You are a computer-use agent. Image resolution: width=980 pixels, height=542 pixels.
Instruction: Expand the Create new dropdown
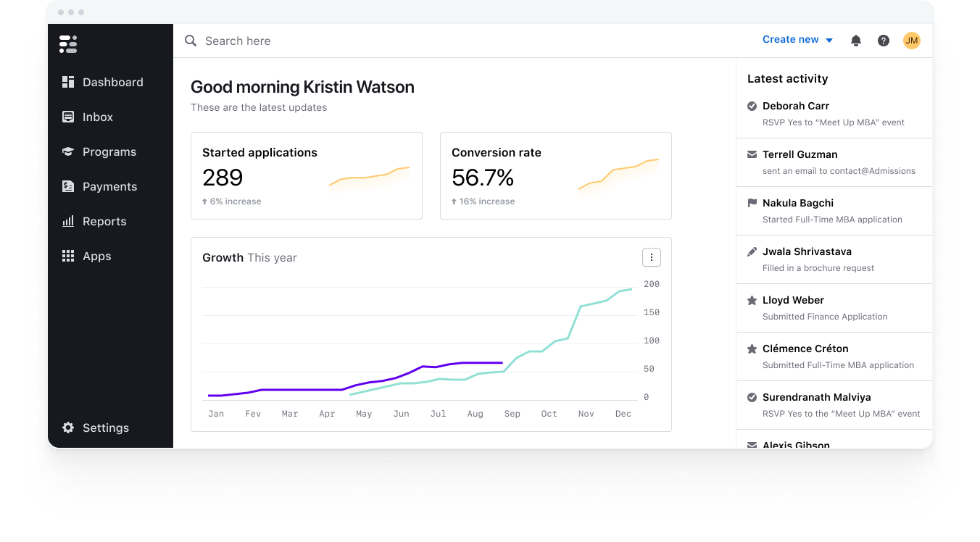pyautogui.click(x=797, y=40)
